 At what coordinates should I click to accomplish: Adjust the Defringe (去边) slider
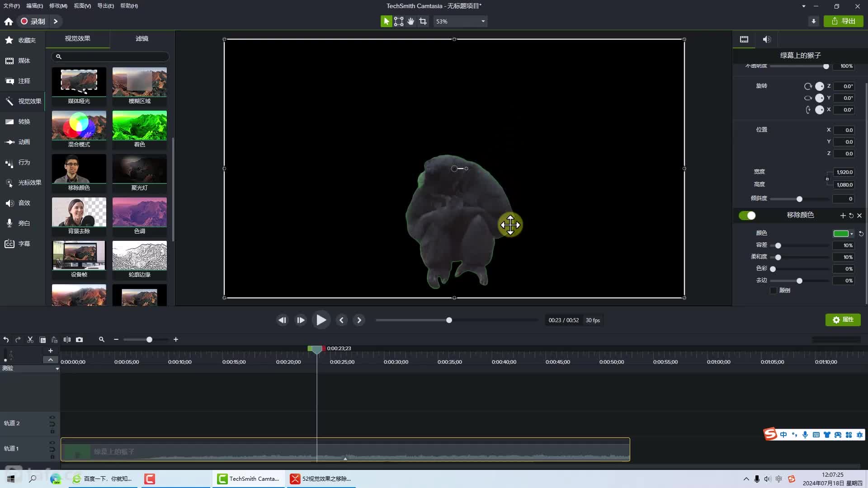(799, 281)
